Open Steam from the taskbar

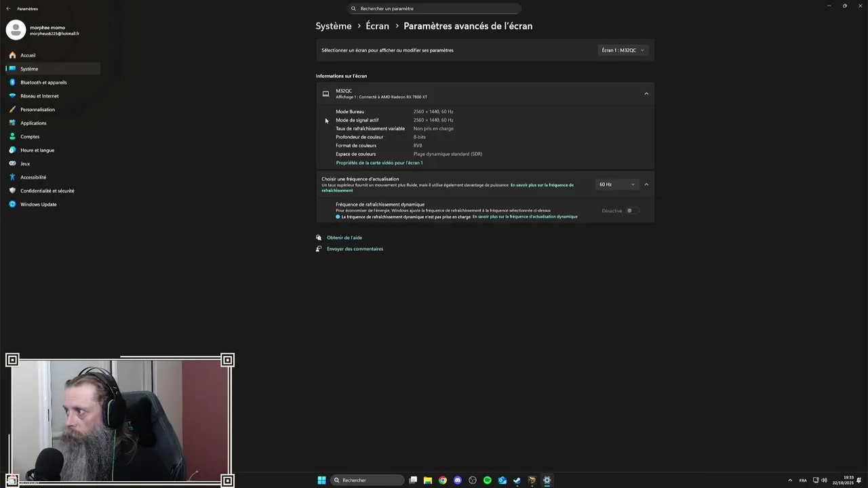click(x=517, y=480)
